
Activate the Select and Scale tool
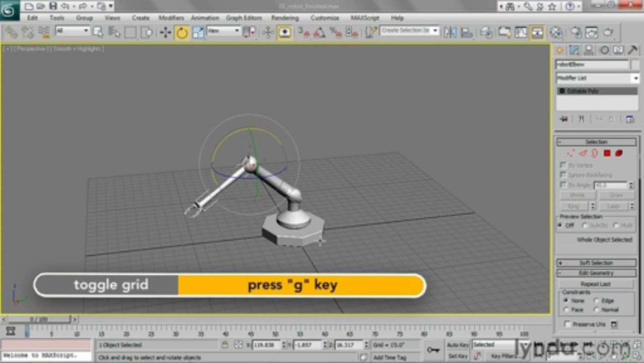coord(198,32)
